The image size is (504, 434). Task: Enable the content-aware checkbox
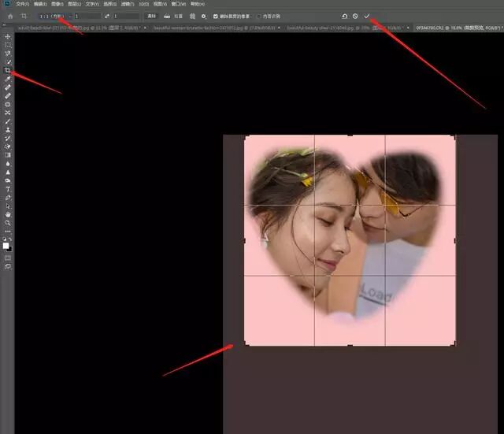point(259,16)
